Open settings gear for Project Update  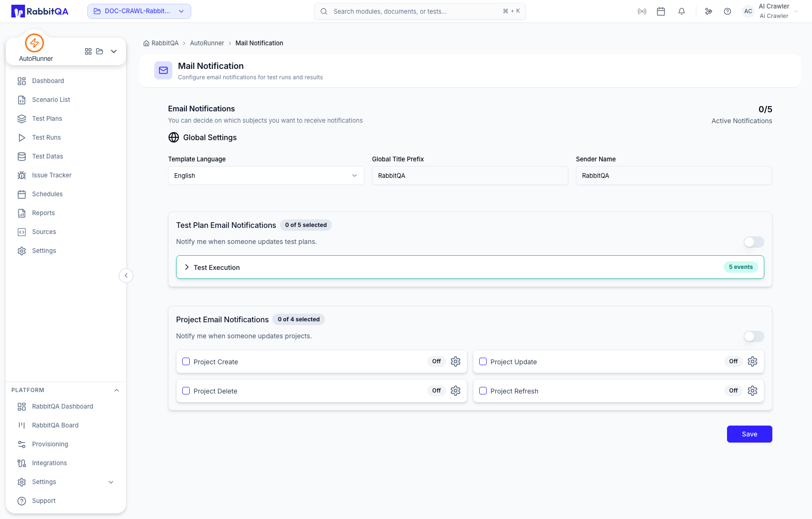753,361
